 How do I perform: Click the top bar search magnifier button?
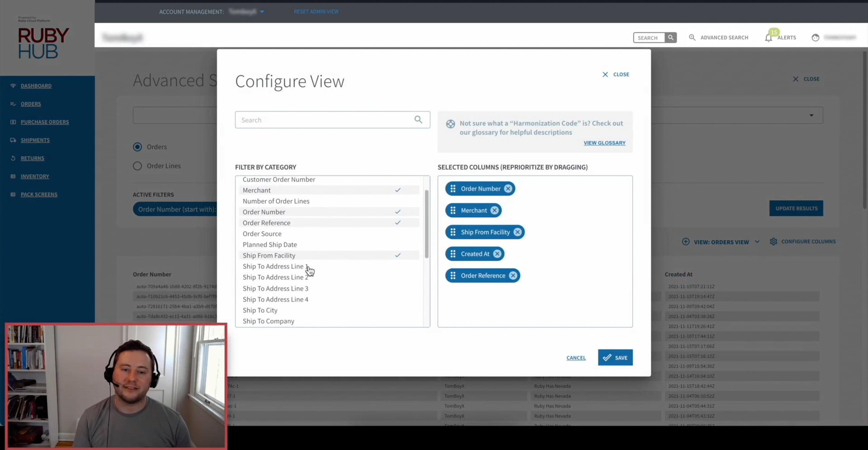tap(671, 37)
